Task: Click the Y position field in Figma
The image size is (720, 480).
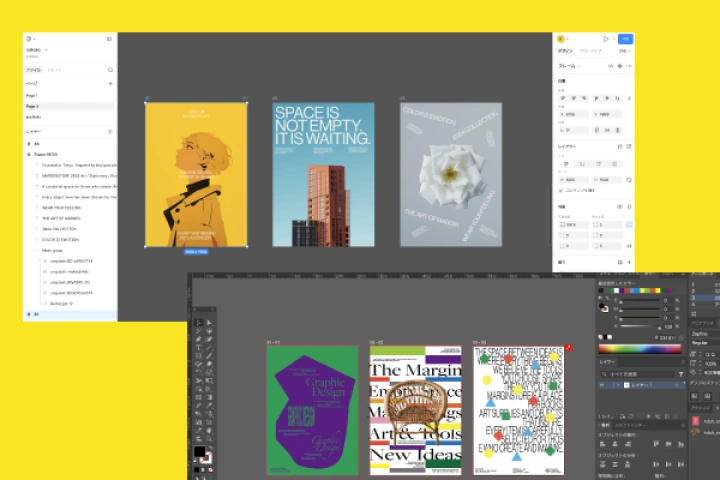Action: [607, 114]
